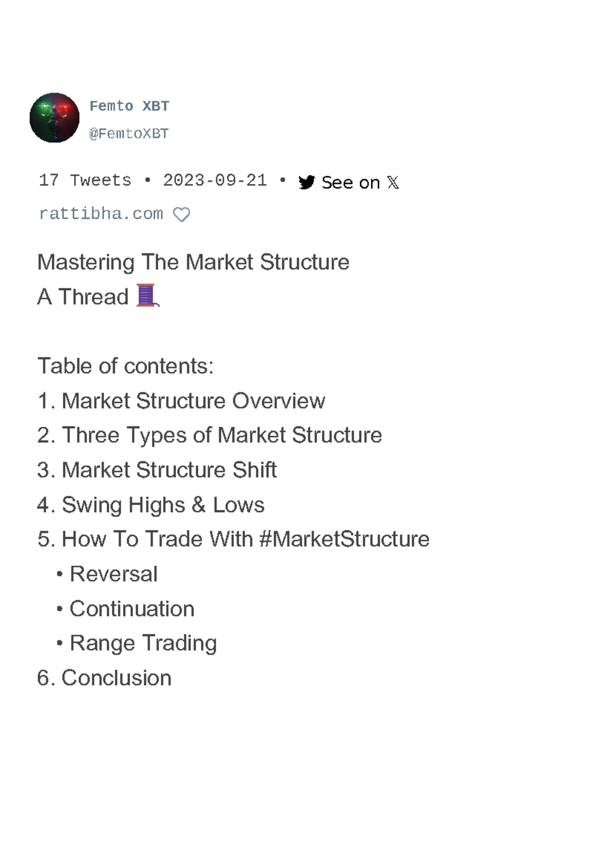The width and height of the screenshot is (613, 868).
Task: Open the @FemtoXBT handle link
Action: (129, 133)
